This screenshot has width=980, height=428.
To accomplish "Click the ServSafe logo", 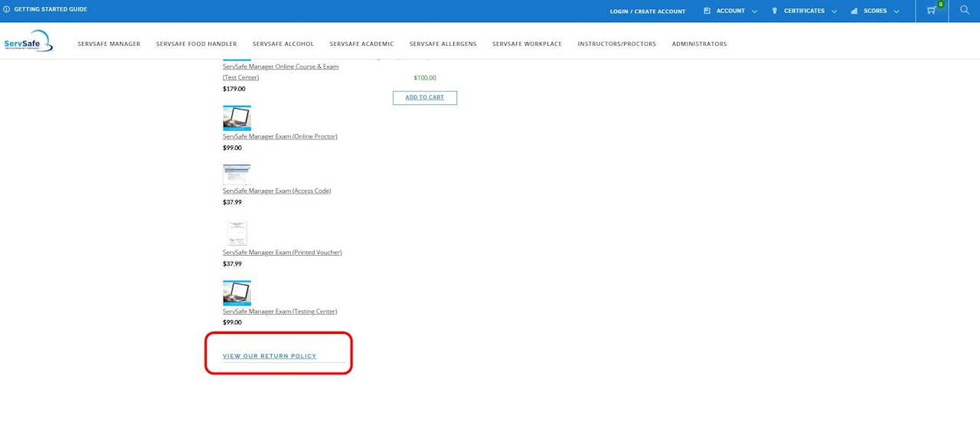I will pyautogui.click(x=28, y=41).
